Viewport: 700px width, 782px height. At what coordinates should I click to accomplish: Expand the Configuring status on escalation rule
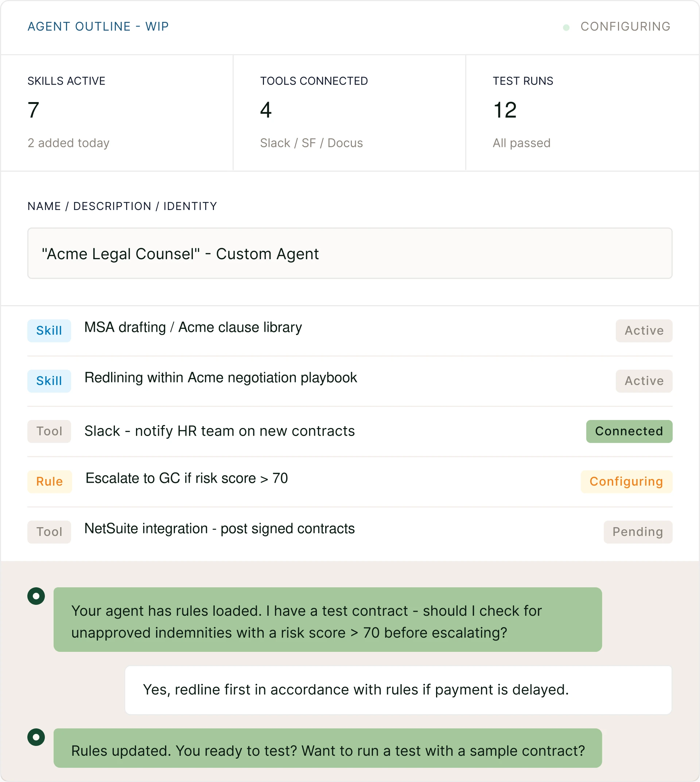(627, 482)
